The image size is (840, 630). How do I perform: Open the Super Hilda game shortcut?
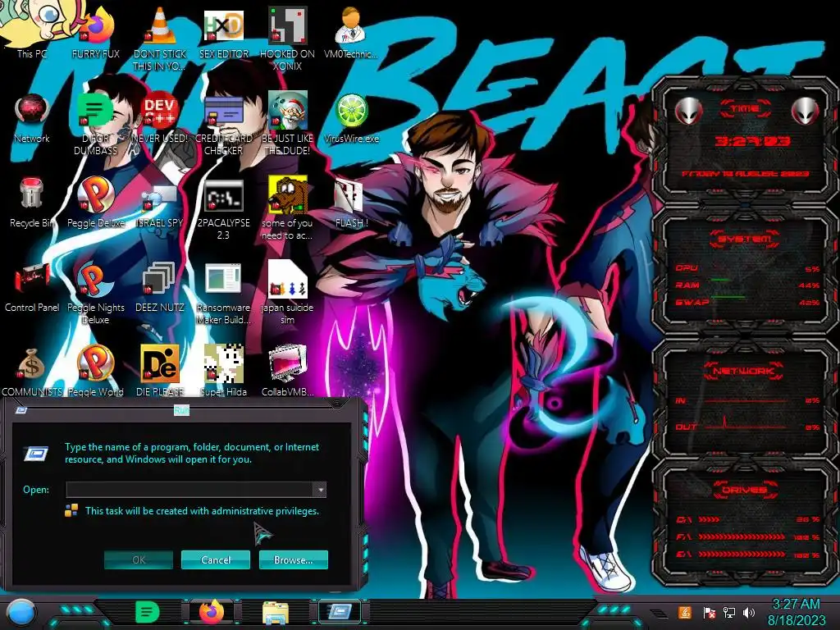(x=223, y=371)
